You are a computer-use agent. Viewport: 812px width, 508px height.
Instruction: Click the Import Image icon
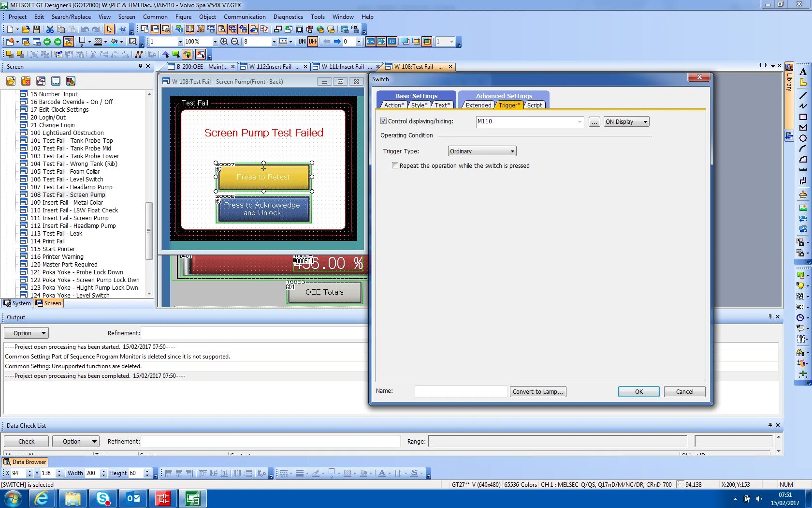(x=803, y=208)
